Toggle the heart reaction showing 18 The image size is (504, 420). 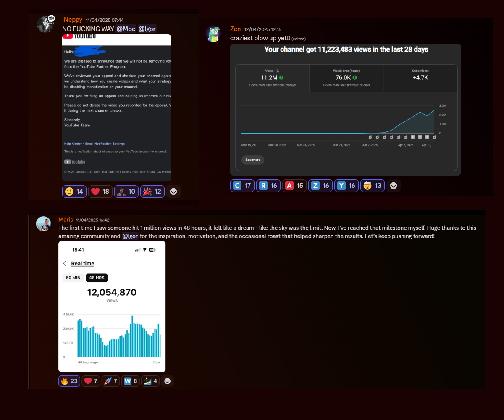coord(100,192)
